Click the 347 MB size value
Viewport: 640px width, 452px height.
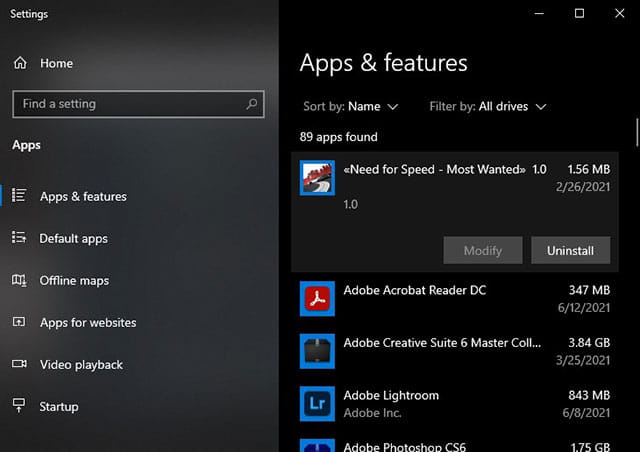[589, 290]
